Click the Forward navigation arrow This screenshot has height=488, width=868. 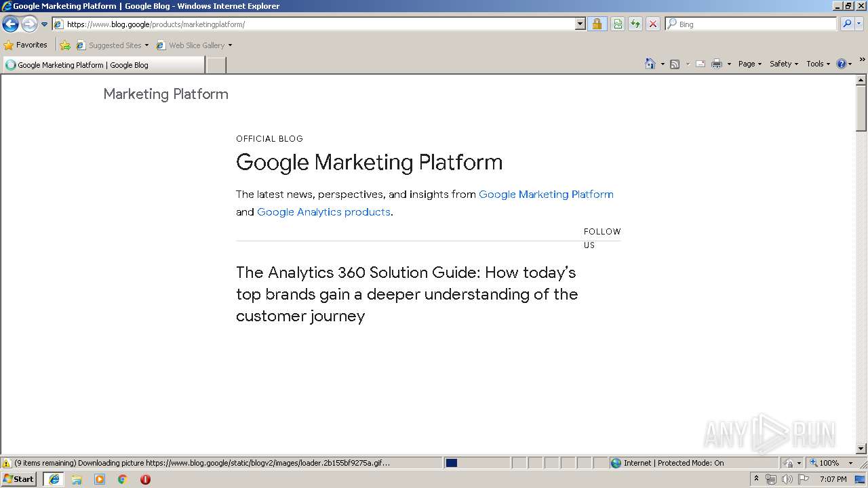tap(29, 24)
